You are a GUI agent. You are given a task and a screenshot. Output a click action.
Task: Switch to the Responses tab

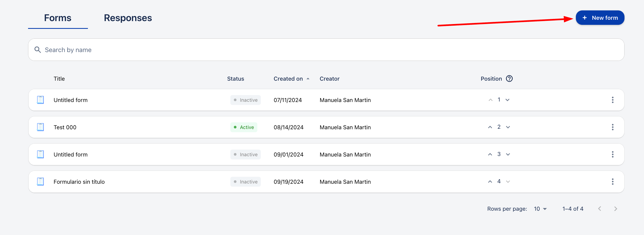coord(128,18)
